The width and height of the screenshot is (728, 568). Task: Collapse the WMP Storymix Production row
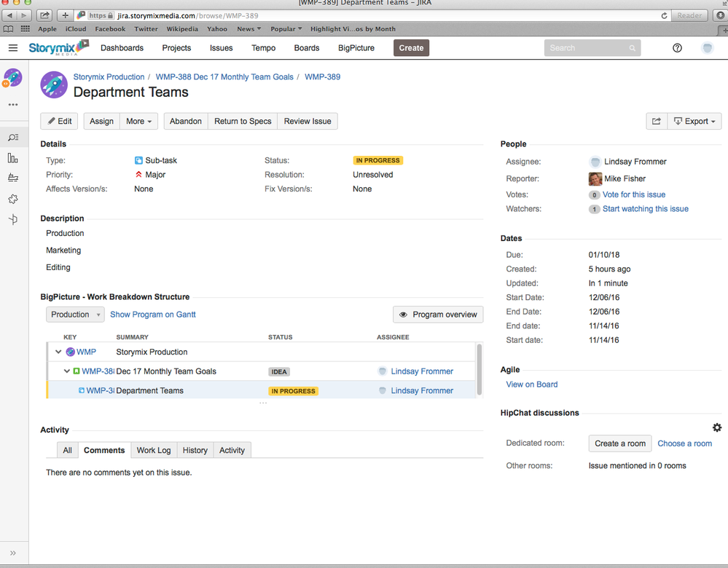pyautogui.click(x=58, y=352)
